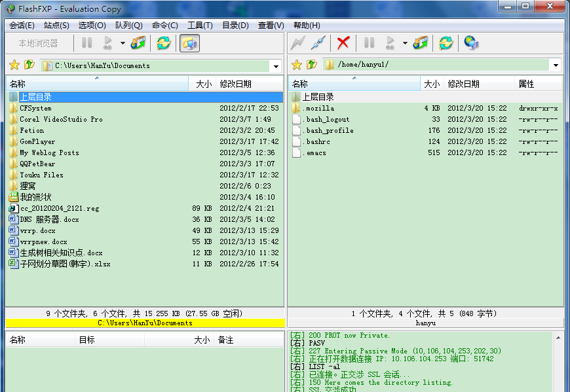Click the local pane transfer globe arrow icon
This screenshot has height=392, width=570.
tap(138, 43)
